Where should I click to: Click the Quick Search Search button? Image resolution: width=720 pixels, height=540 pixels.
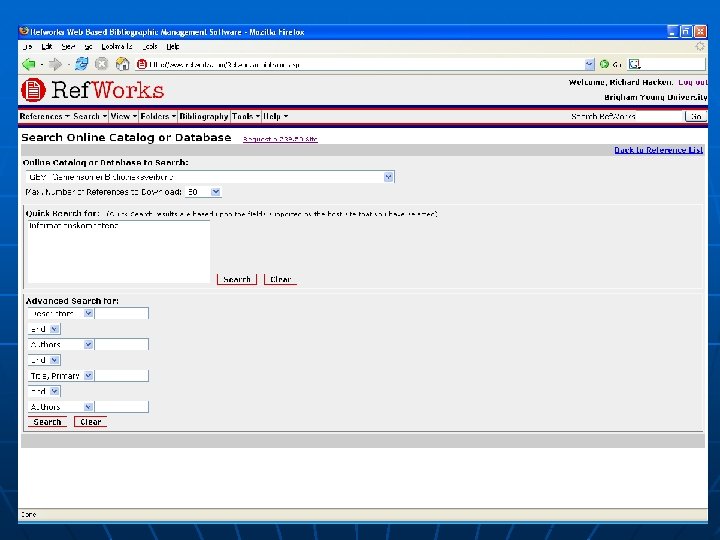click(236, 279)
